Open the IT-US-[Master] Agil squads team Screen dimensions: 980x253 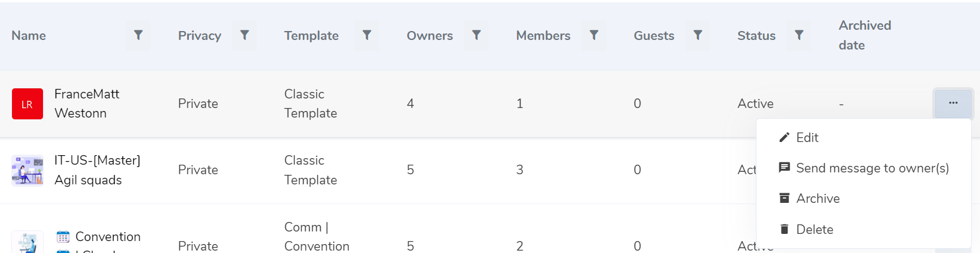(97, 170)
